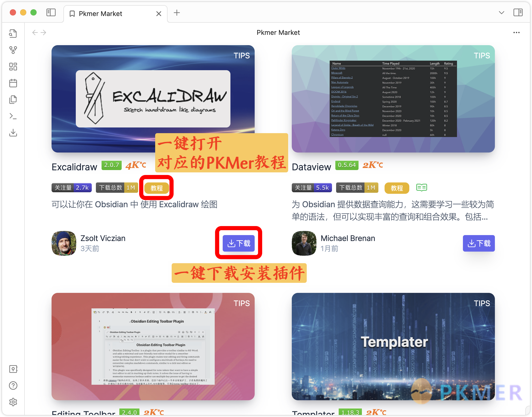Open quick switcher file search icon
The image size is (532, 417).
coord(13,34)
